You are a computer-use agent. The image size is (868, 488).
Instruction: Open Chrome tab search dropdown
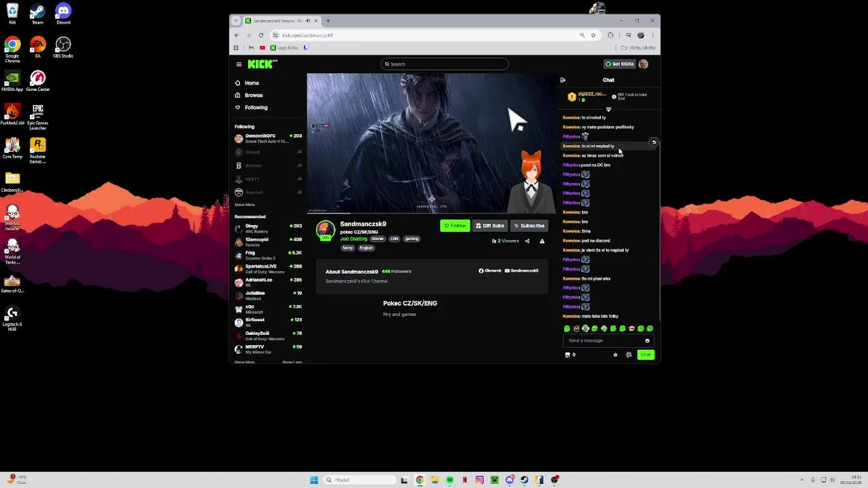pyautogui.click(x=237, y=21)
